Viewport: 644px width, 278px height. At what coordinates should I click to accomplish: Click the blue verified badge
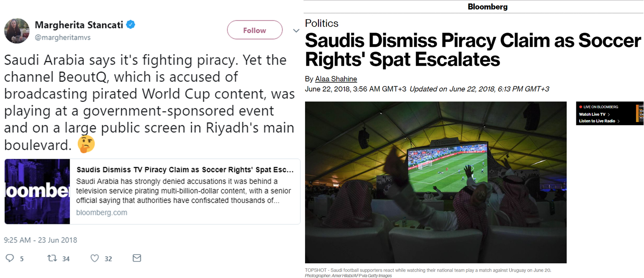pyautogui.click(x=130, y=25)
